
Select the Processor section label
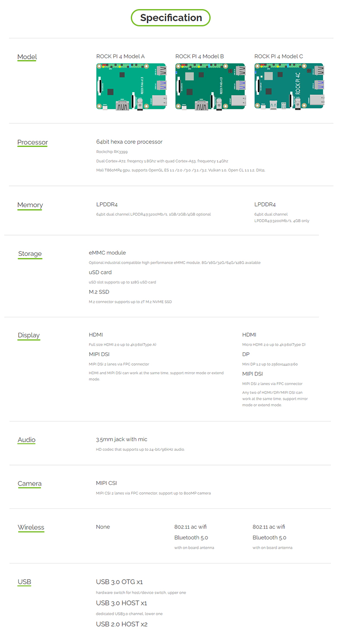tap(32, 142)
